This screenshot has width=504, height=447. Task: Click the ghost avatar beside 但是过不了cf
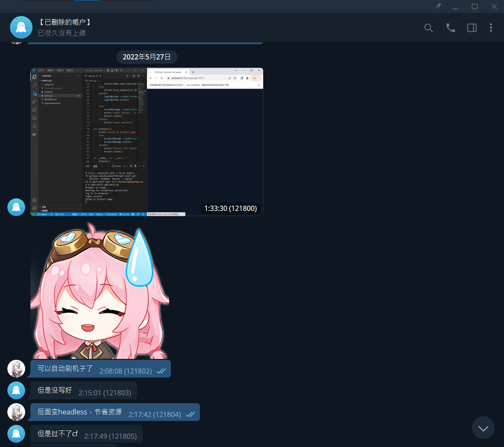click(16, 434)
